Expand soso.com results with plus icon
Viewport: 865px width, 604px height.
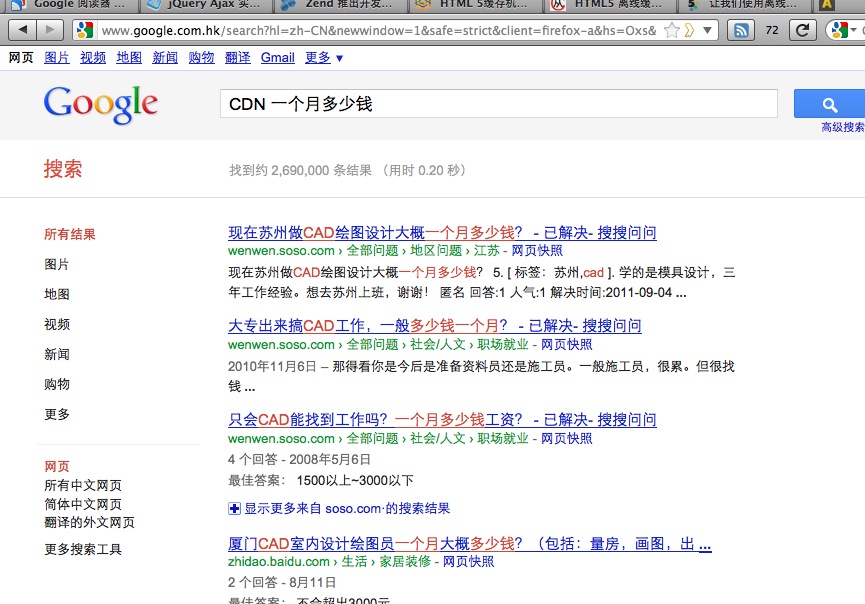234,509
